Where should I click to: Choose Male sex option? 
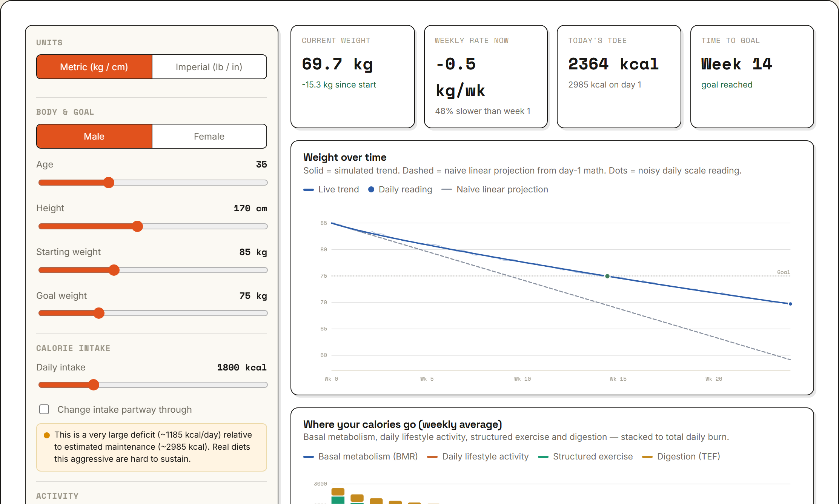click(x=94, y=136)
